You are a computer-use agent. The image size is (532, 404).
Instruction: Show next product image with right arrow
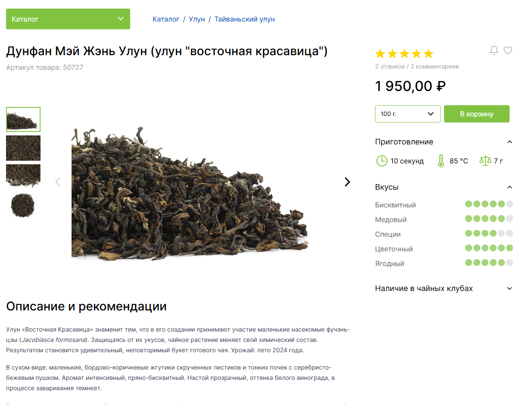(x=347, y=182)
